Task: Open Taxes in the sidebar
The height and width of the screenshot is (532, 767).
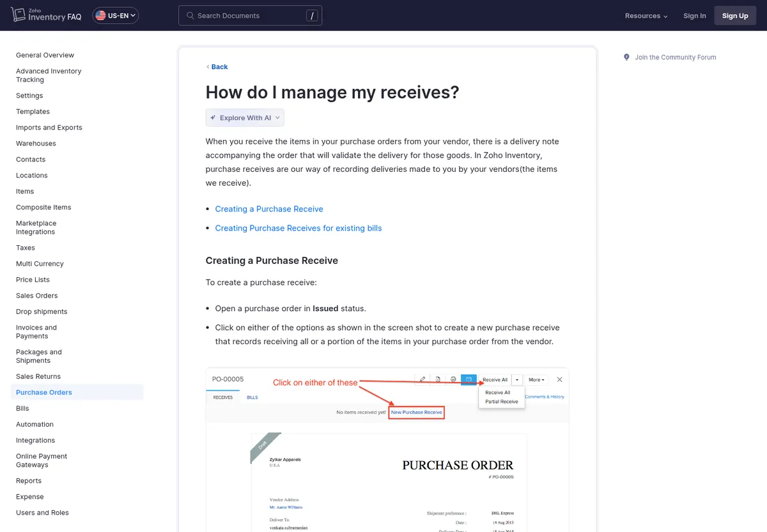Action: [x=26, y=248]
